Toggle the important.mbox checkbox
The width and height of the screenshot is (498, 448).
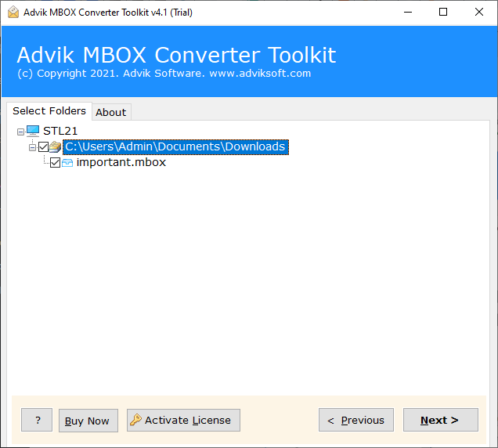(x=55, y=163)
